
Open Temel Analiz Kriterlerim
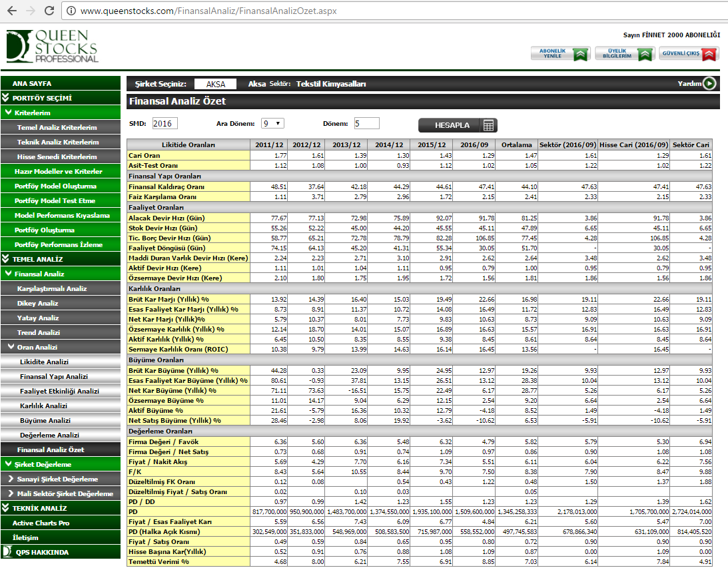click(x=61, y=127)
